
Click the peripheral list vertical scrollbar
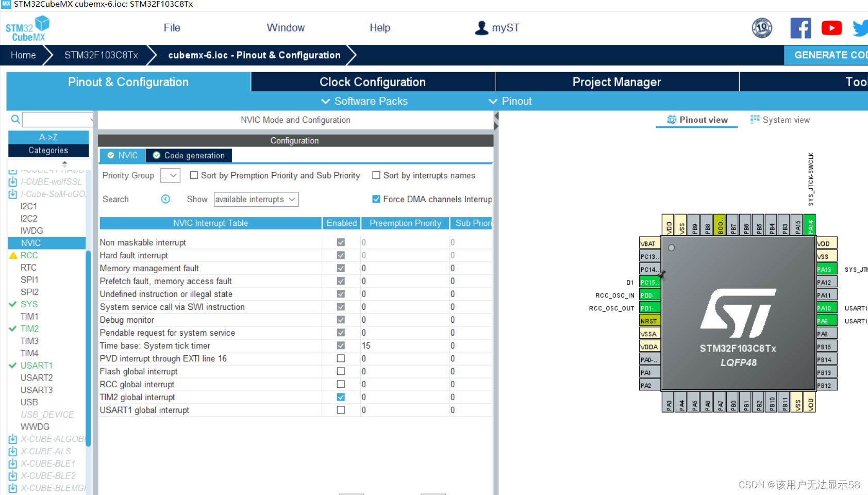tap(88, 348)
